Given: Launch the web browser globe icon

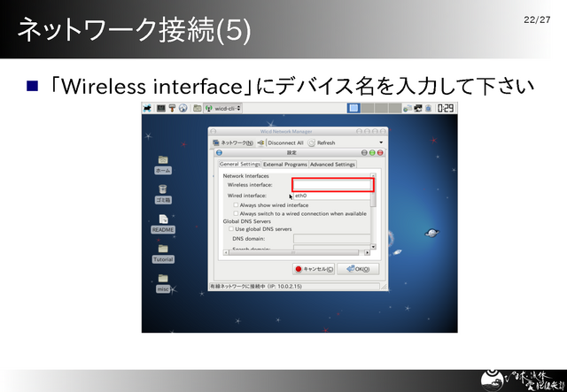Looking at the screenshot, I should [183, 108].
